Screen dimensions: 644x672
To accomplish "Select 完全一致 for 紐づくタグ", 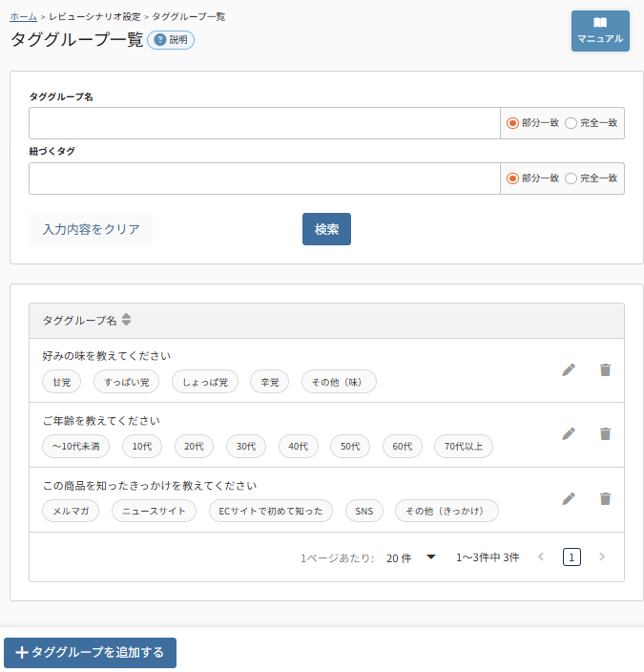I will [x=571, y=178].
